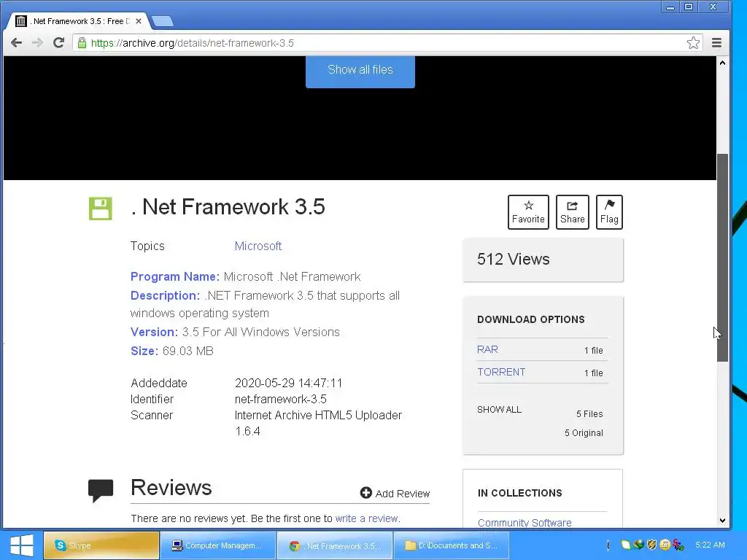Bookmark this page with the star icon
This screenshot has height=560, width=747.
coord(693,43)
